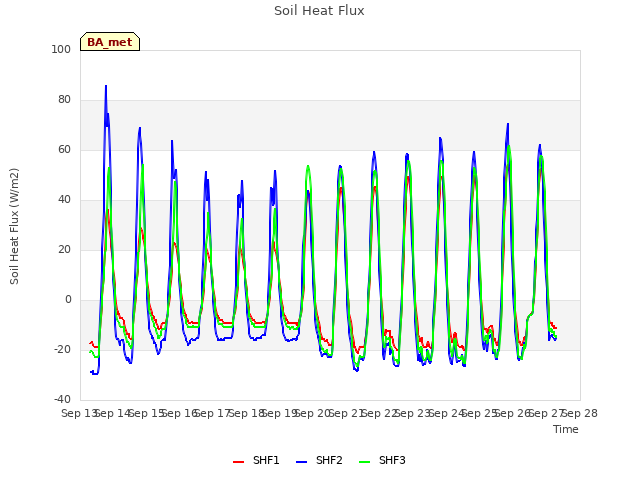Toggle the SHF1 series in the legend

(x=256, y=460)
